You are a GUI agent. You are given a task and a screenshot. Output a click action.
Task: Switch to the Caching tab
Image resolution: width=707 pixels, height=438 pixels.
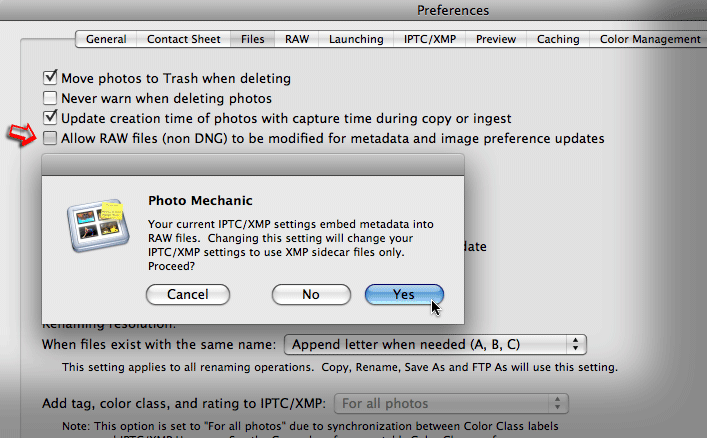557,39
